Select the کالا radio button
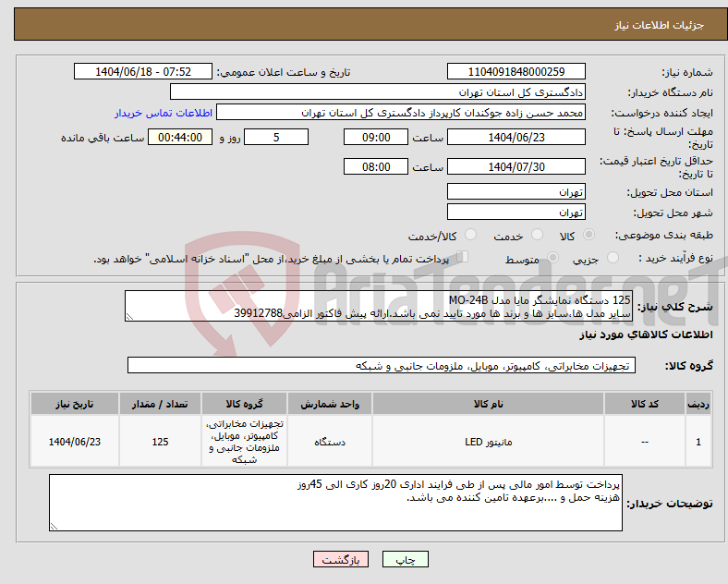The width and height of the screenshot is (728, 584). pos(588,235)
